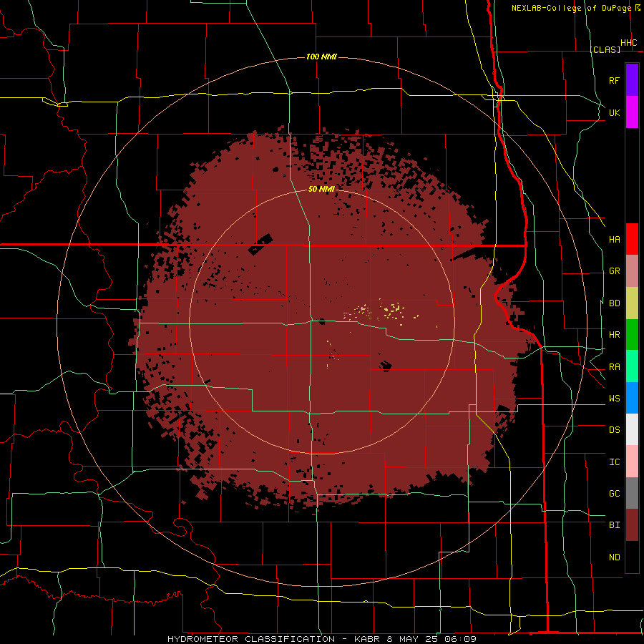
Task: Click the 'WS' legend label
Action: click(x=614, y=399)
